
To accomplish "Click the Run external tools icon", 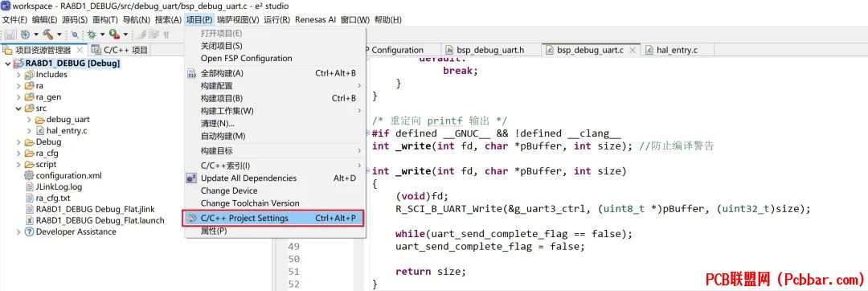I will [x=114, y=35].
